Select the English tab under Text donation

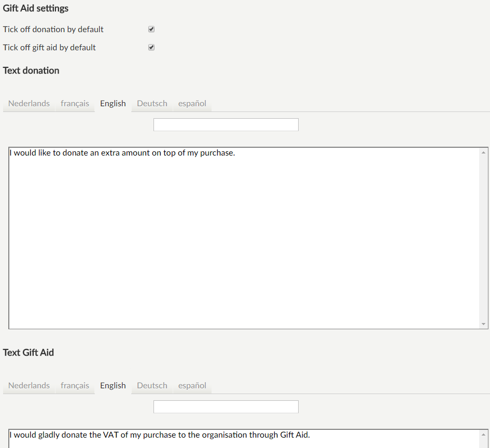tap(113, 103)
